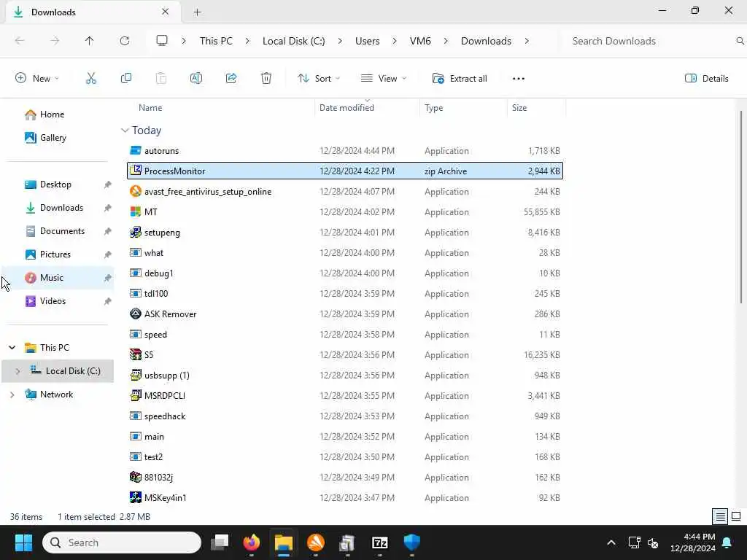Select the speedhack file row
The height and width of the screenshot is (560, 747).
point(345,416)
